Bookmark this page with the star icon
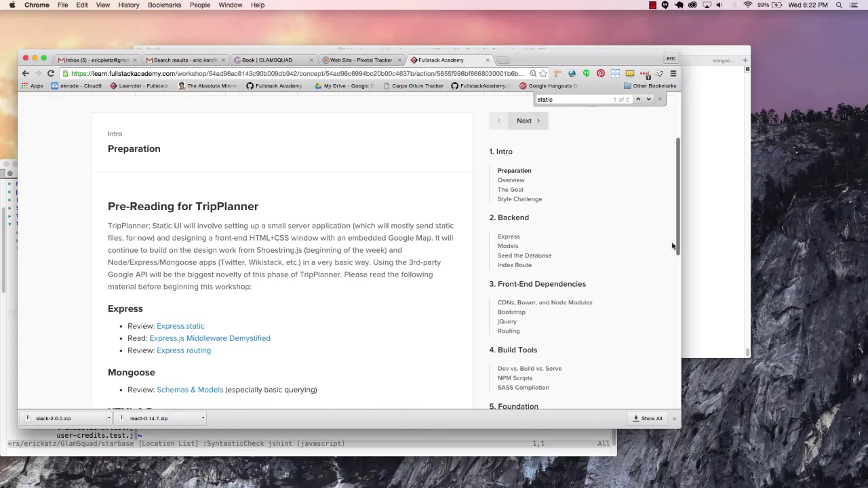The height and width of the screenshot is (488, 868). click(543, 73)
